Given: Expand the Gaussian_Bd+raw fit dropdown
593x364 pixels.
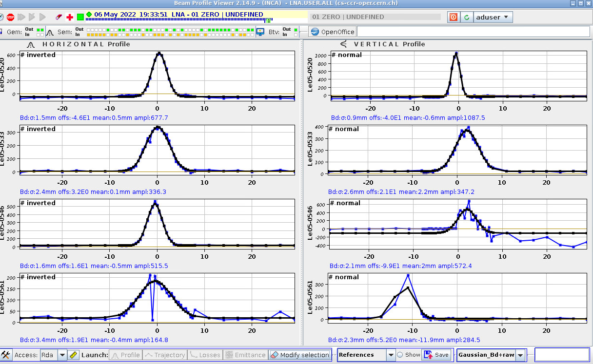Looking at the screenshot, I should [520, 355].
